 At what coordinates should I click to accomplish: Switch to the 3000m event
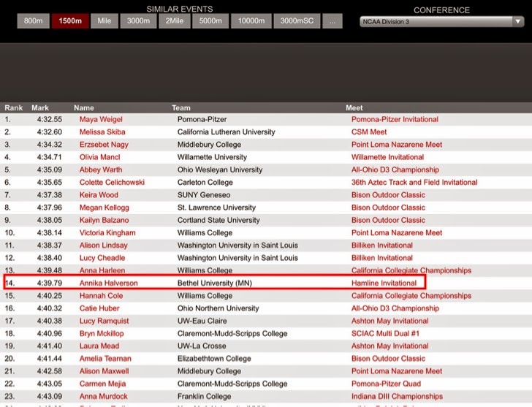[138, 21]
